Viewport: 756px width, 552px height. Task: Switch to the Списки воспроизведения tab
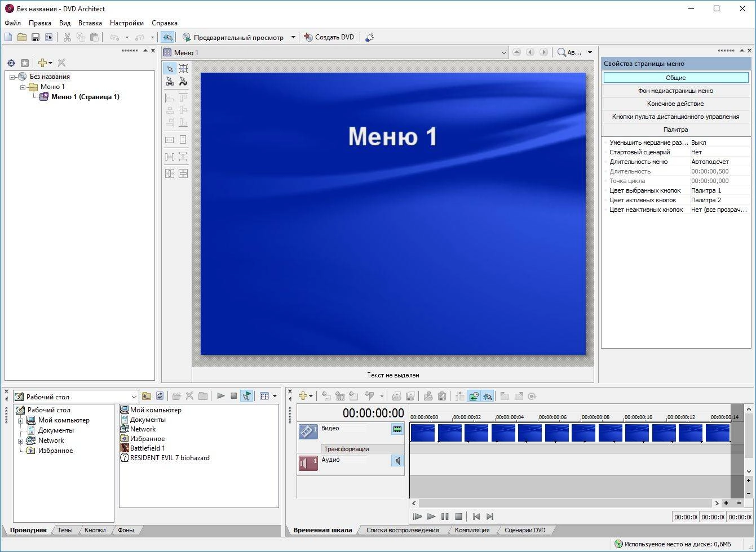[x=403, y=530]
